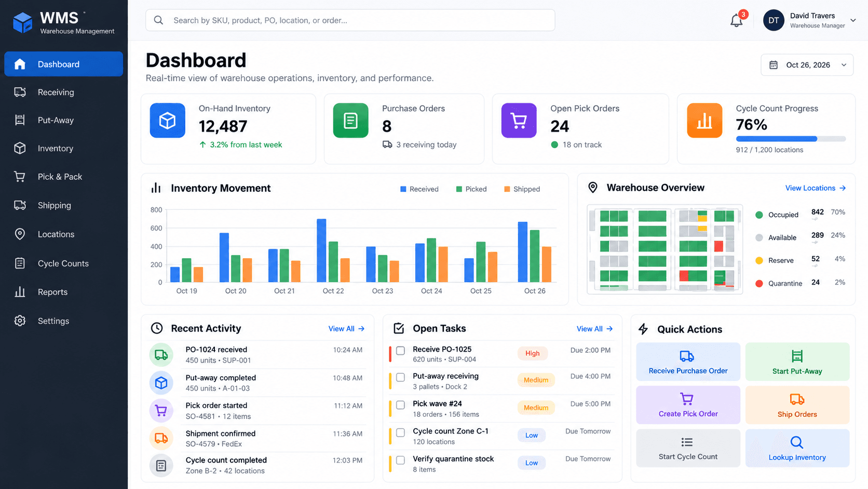868x489 pixels.
Task: Click the Recent Activity clock icon
Action: coord(157,328)
